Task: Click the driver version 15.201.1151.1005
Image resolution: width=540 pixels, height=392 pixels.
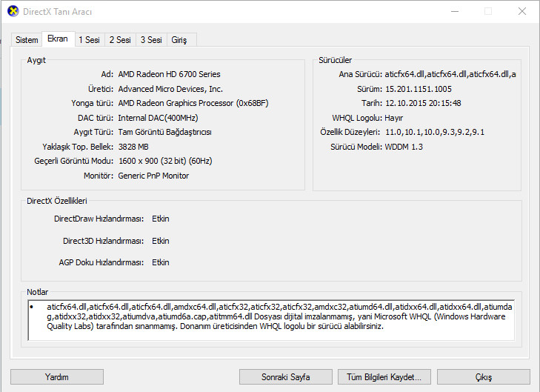Action: 418,89
